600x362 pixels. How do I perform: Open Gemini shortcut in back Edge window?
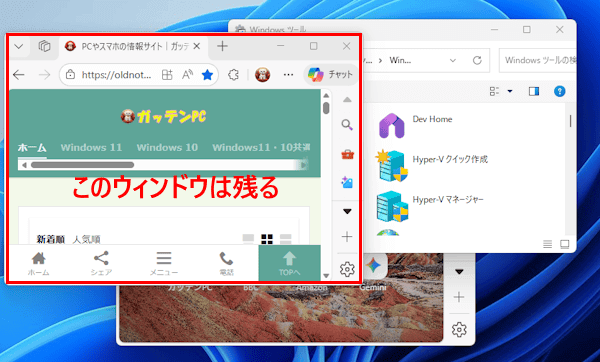(373, 272)
